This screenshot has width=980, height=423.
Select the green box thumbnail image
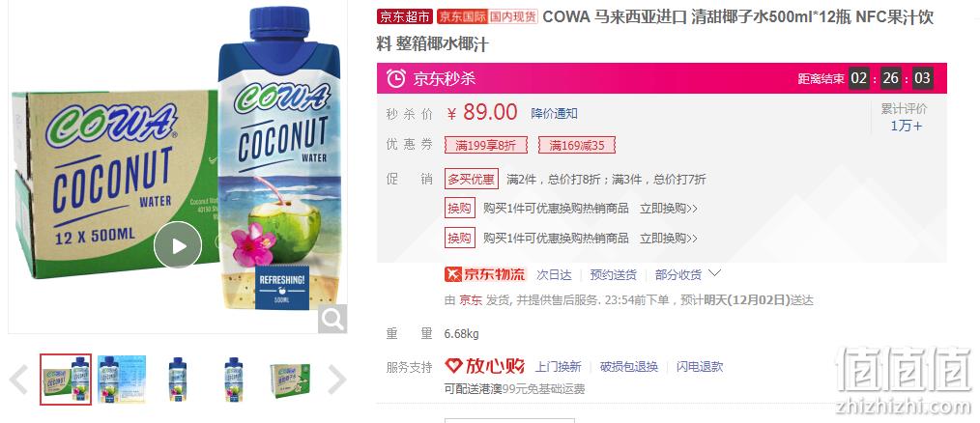290,380
